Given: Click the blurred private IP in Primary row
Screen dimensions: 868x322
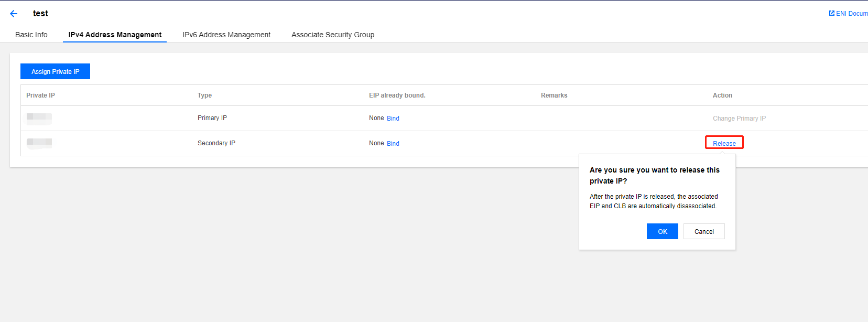Looking at the screenshot, I should (39, 118).
